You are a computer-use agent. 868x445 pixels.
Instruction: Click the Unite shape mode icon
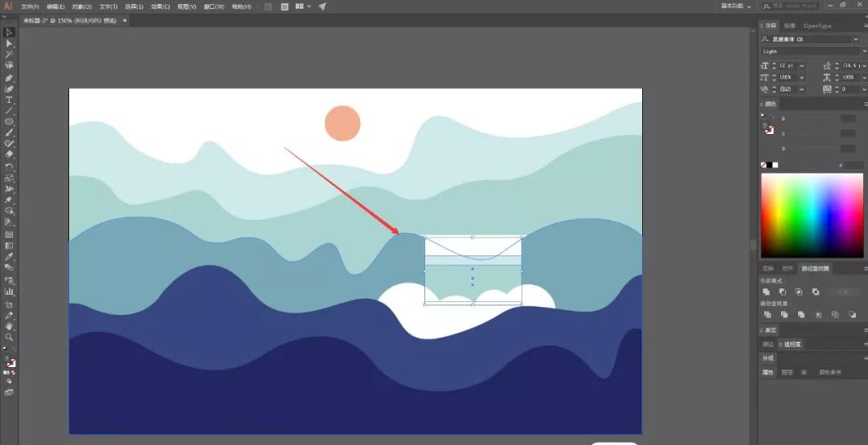767,292
